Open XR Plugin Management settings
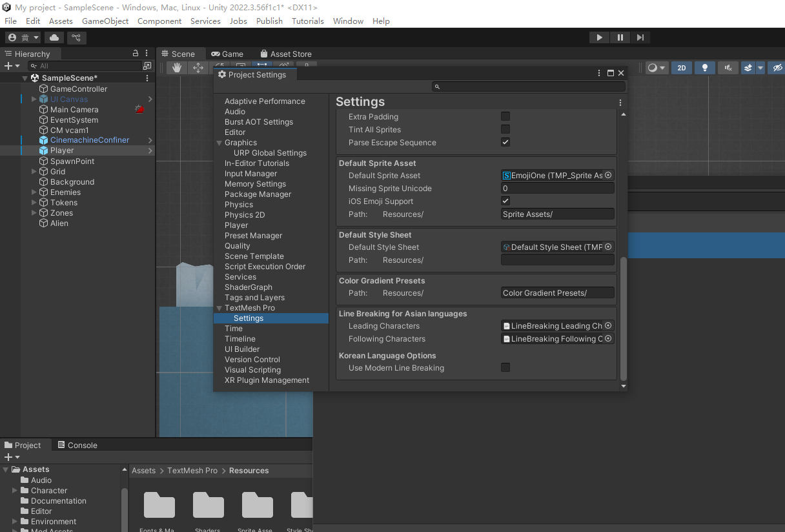785x532 pixels. pos(267,380)
